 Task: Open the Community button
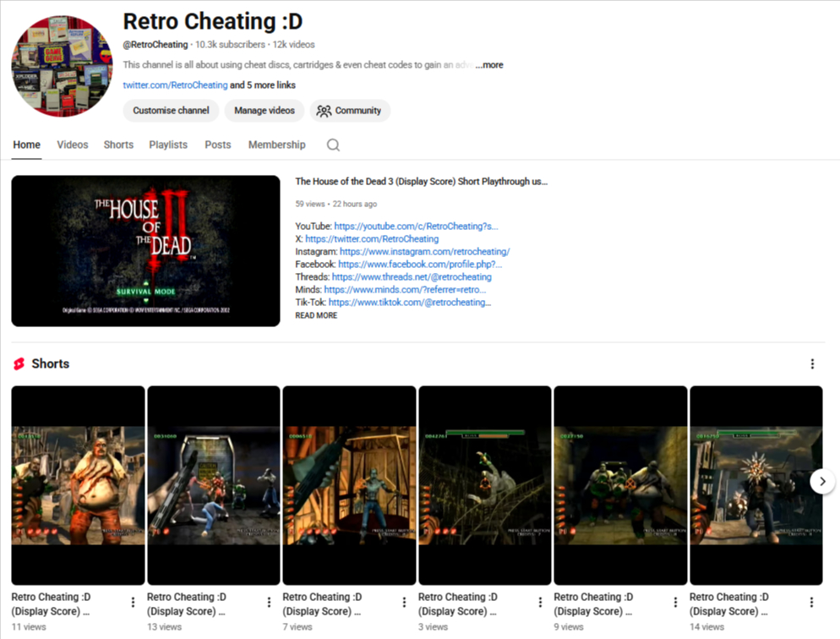(x=350, y=111)
